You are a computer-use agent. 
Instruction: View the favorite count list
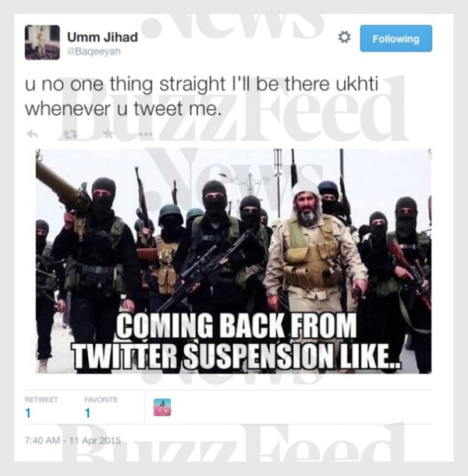pyautogui.click(x=101, y=407)
